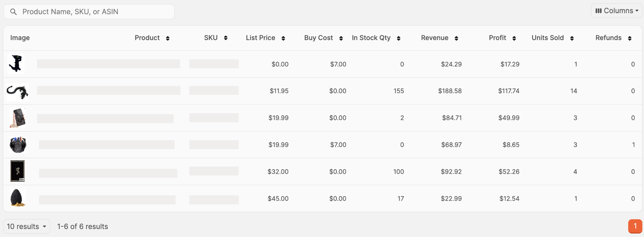Go to page 1 button
644x237 pixels.
click(x=635, y=226)
